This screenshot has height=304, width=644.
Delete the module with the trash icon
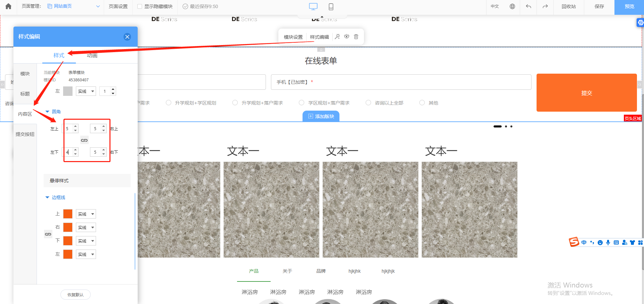coord(356,37)
